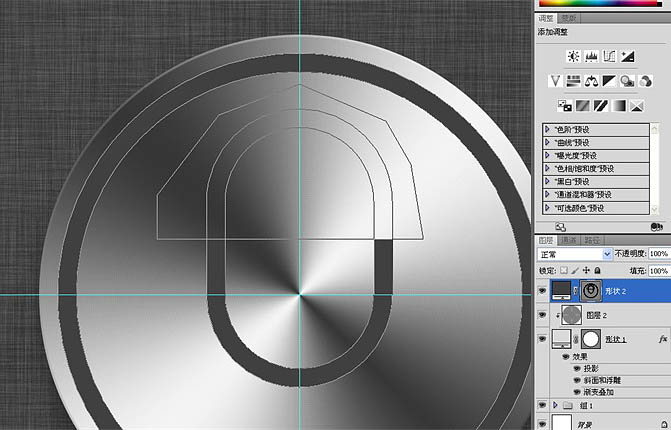Click the folder icon of 组 1
Viewport: 671px width, 430px height.
(x=568, y=405)
